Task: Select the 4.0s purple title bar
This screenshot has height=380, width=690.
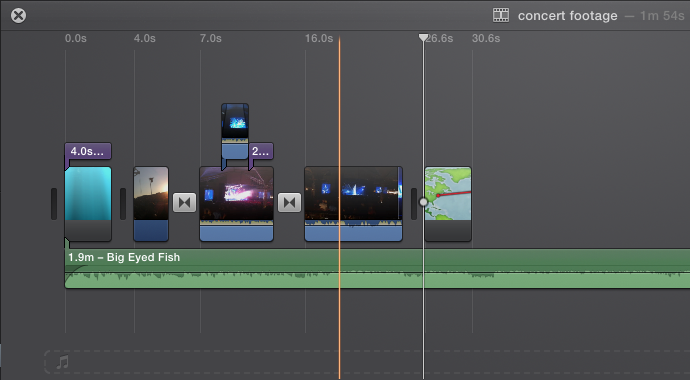Action: pyautogui.click(x=88, y=151)
